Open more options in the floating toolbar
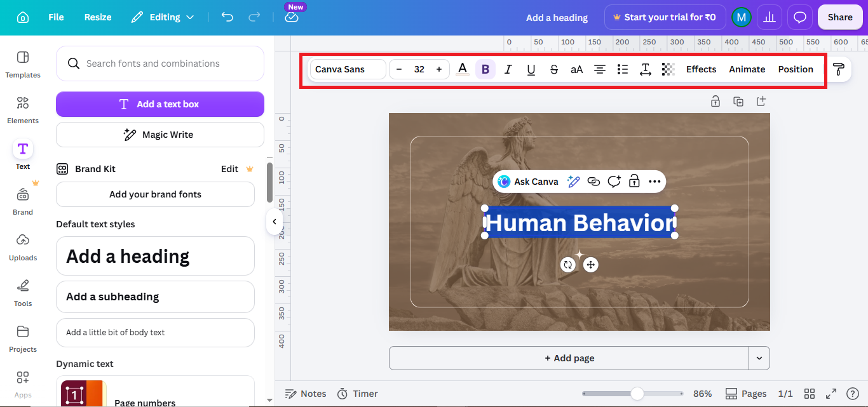Screen dimensions: 868x407 tap(654, 182)
